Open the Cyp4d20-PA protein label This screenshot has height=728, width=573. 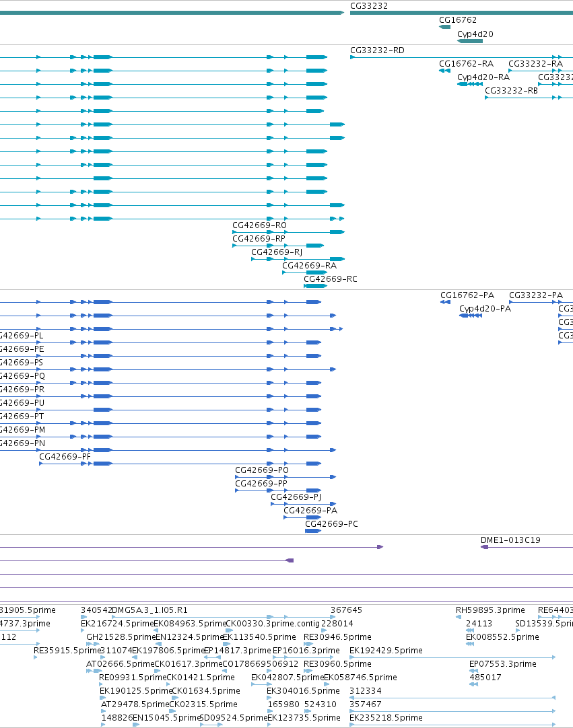click(485, 309)
